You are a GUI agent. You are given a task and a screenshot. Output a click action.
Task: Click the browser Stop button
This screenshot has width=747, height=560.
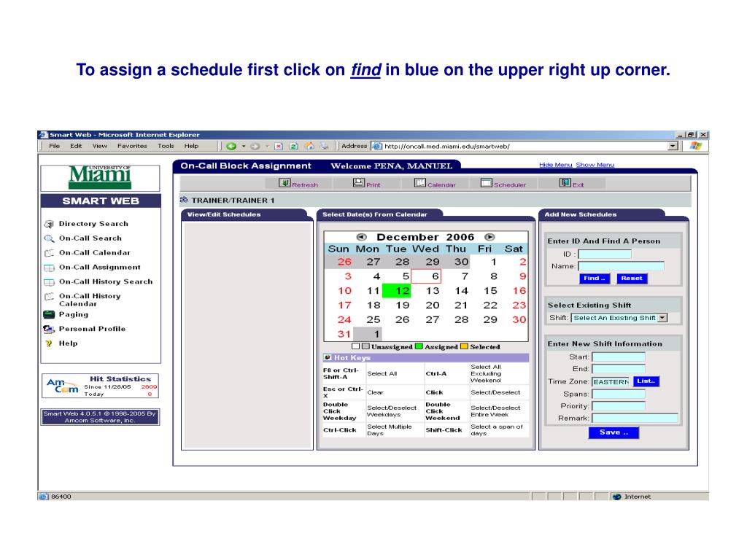pyautogui.click(x=279, y=146)
